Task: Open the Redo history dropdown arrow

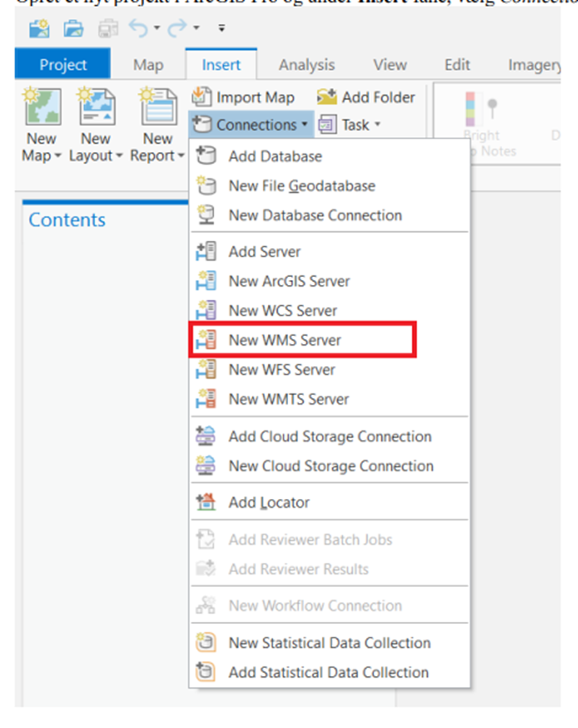Action: (197, 28)
